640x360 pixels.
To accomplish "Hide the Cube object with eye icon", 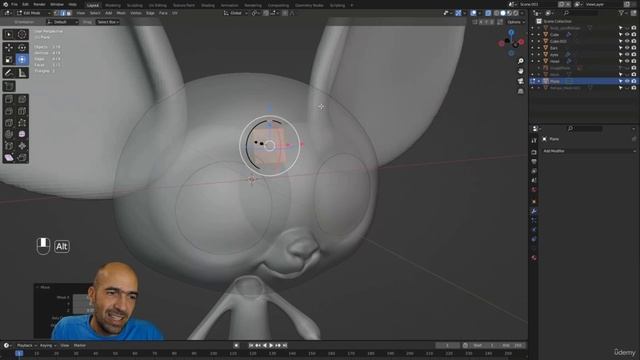I will click(627, 35).
